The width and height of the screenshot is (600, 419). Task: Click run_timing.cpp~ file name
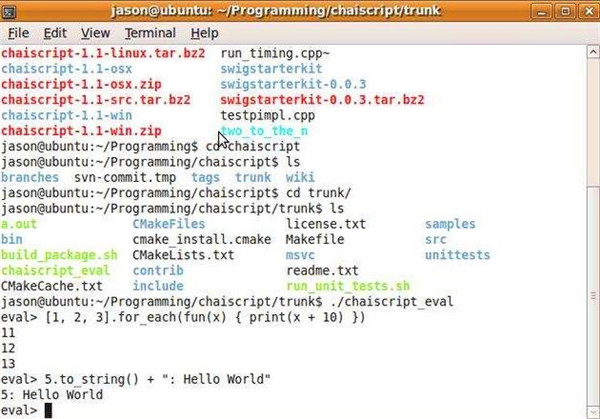click(275, 53)
